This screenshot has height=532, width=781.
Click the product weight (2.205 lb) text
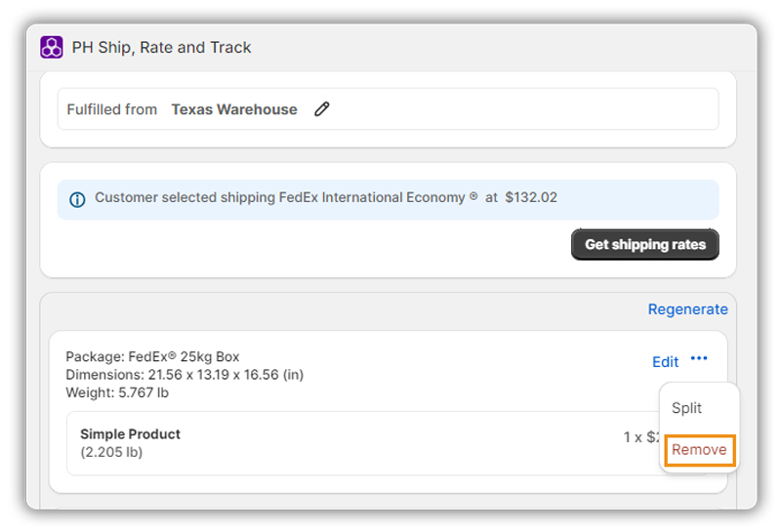111,452
